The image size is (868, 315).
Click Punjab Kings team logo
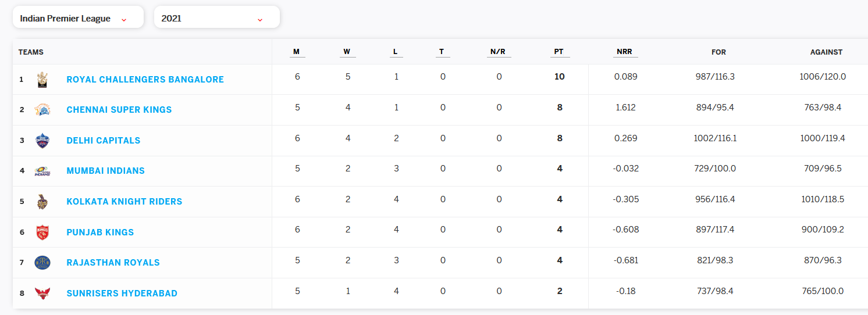(x=42, y=232)
